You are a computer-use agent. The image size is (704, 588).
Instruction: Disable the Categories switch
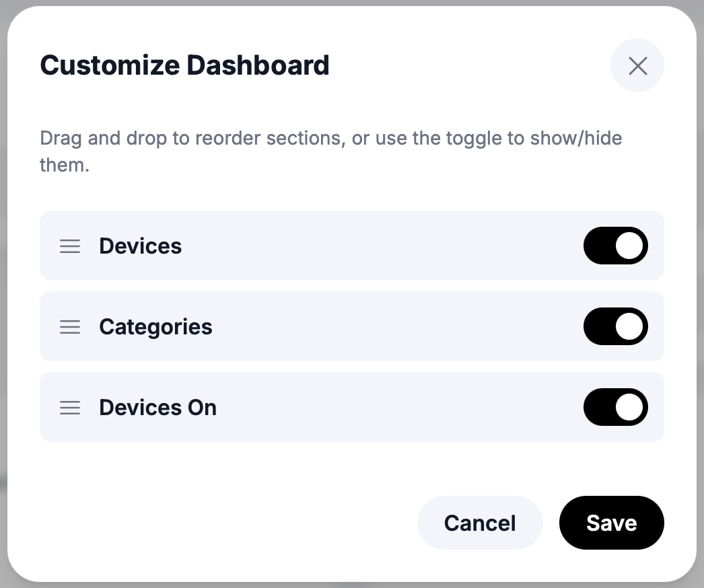click(616, 326)
